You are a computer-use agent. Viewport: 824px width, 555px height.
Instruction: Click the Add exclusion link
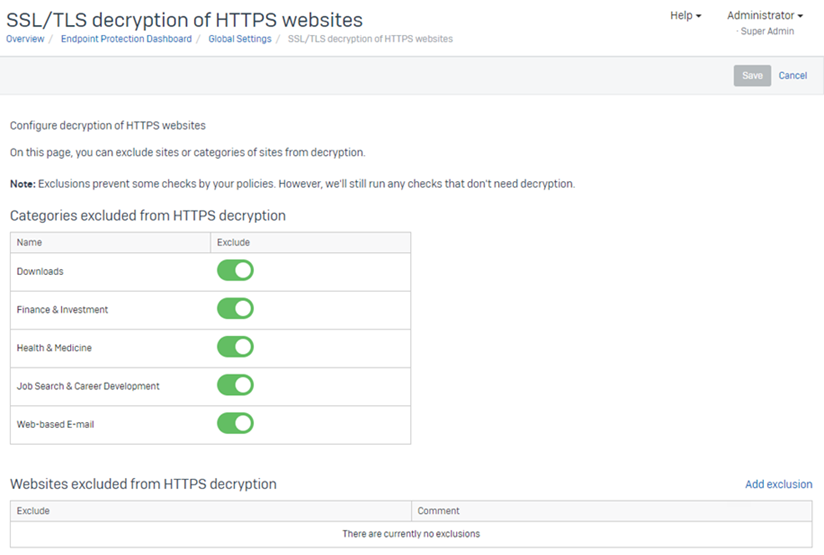(778, 484)
